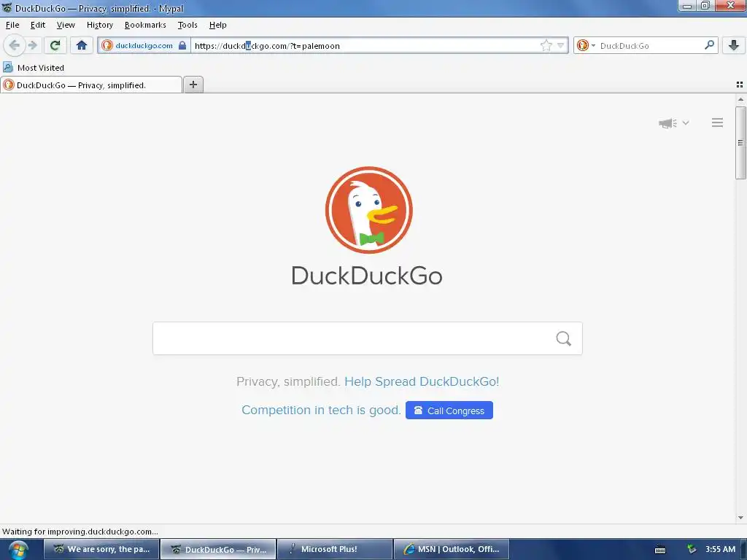Switch to Microsoft Plus! taskbar window
The height and width of the screenshot is (560, 747).
tap(335, 549)
